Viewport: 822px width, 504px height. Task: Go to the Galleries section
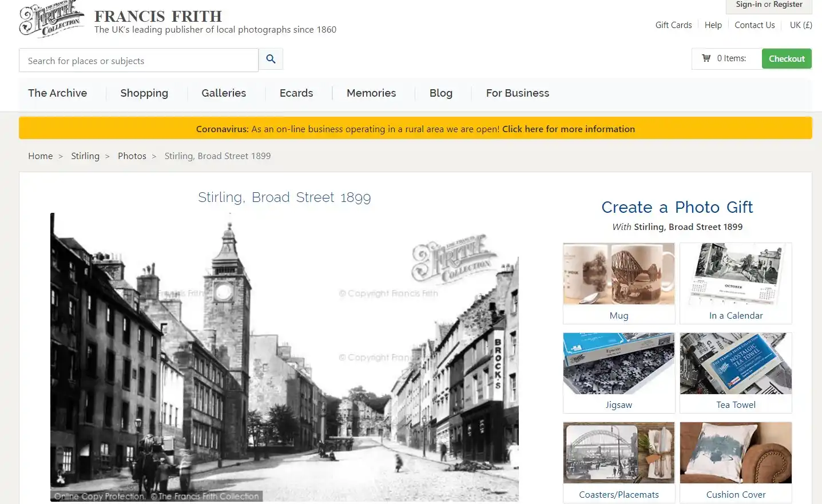pos(224,93)
